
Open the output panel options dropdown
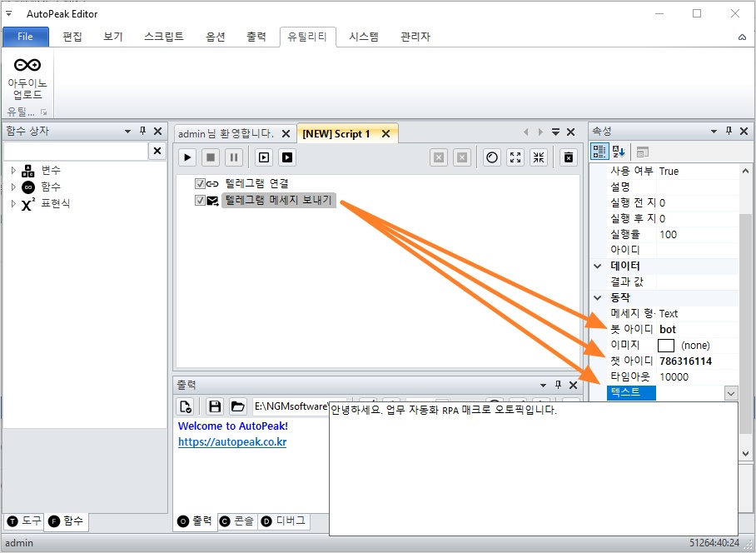(x=544, y=386)
